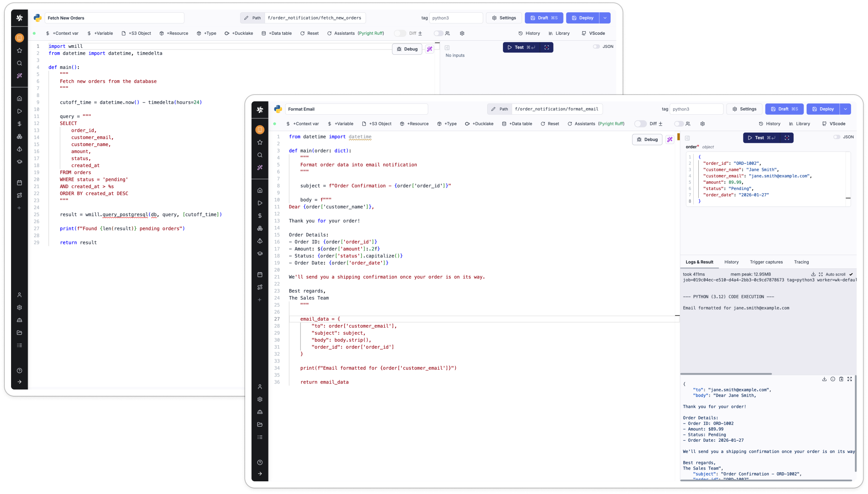The image size is (868, 494).
Task: Toggle the multiplayer users switch in Format Email toolbar
Action: pyautogui.click(x=679, y=124)
